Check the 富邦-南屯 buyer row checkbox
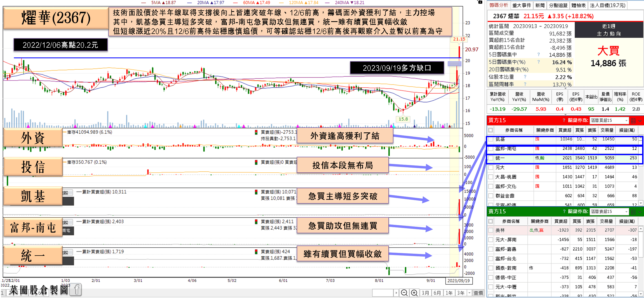This screenshot has height=304, width=644. (491, 149)
